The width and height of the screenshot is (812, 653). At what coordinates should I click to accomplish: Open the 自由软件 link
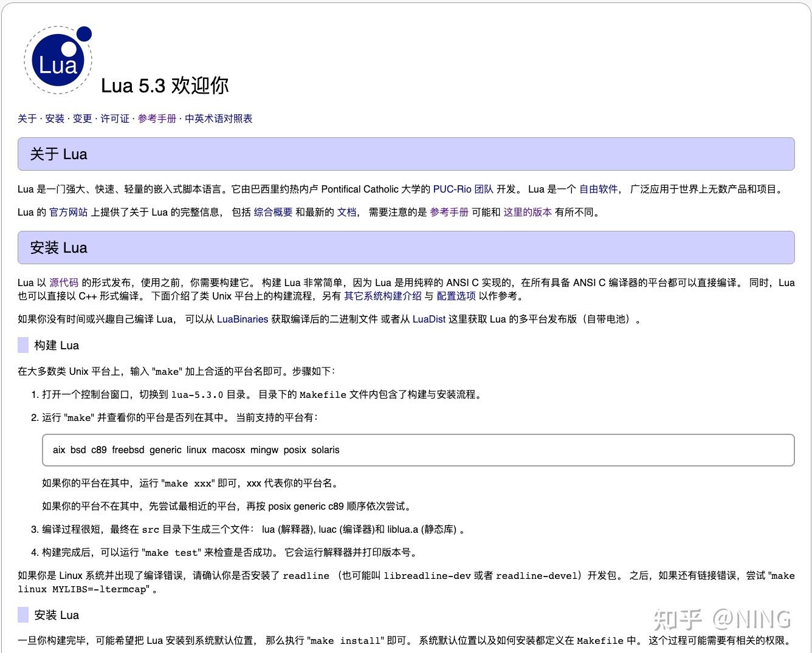point(599,189)
